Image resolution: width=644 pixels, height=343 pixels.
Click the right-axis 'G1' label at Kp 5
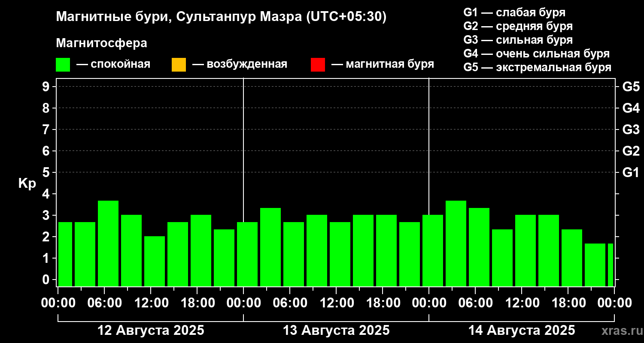[631, 172]
